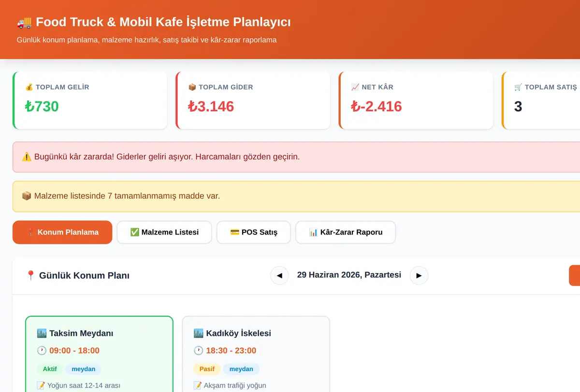Screen dimensions: 580x392
Task: Select the Kadıköy İskelesi location card
Action: (256, 354)
